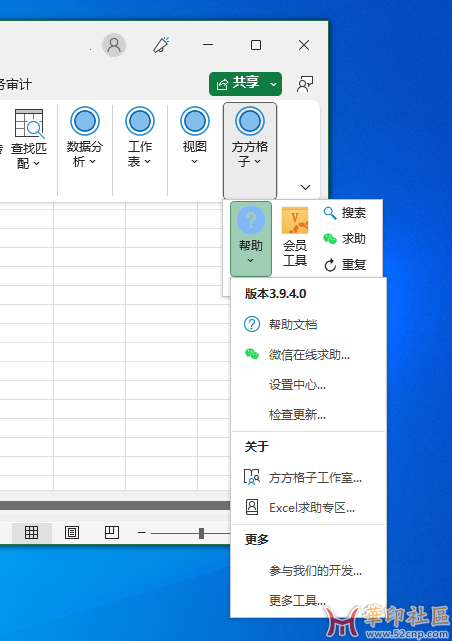The width and height of the screenshot is (452, 641).
Task: Click the ribbon display options chevron
Action: tap(305, 187)
